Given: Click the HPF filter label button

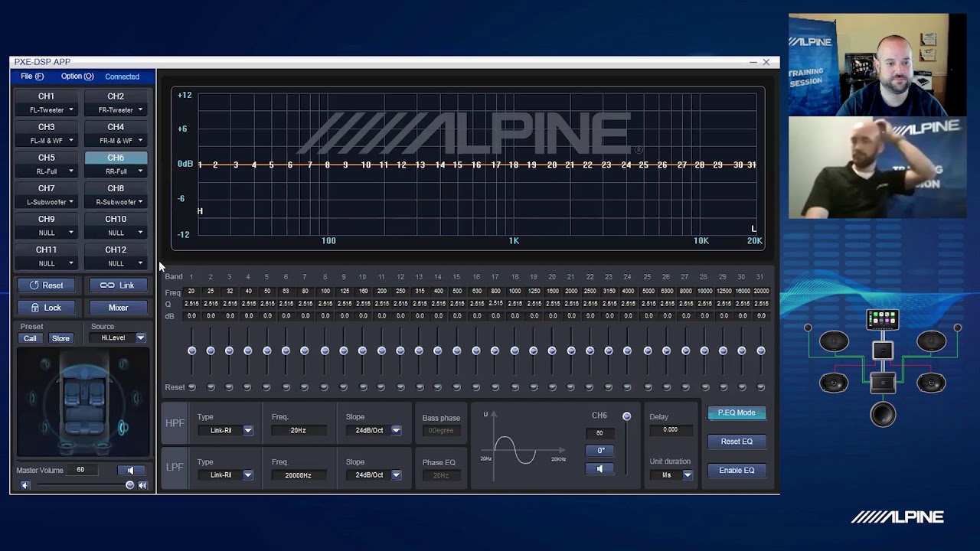Looking at the screenshot, I should 175,422.
